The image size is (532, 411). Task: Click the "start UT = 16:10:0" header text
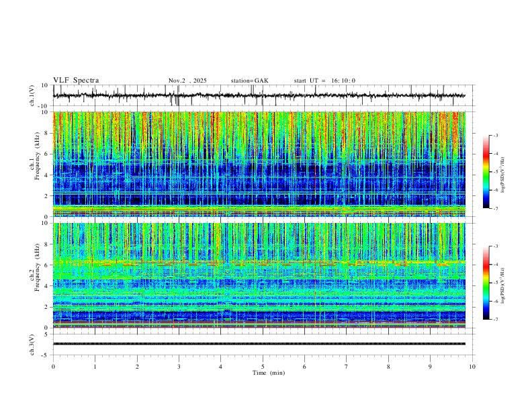click(324, 81)
